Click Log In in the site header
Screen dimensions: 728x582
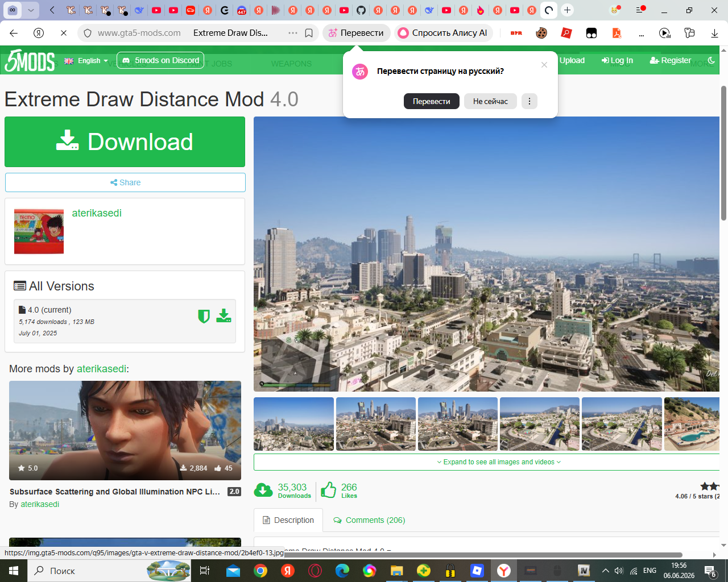pos(617,60)
